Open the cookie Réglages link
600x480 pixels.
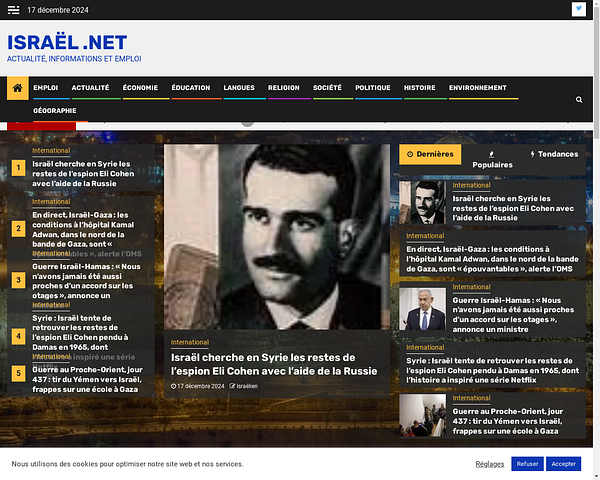pyautogui.click(x=490, y=464)
